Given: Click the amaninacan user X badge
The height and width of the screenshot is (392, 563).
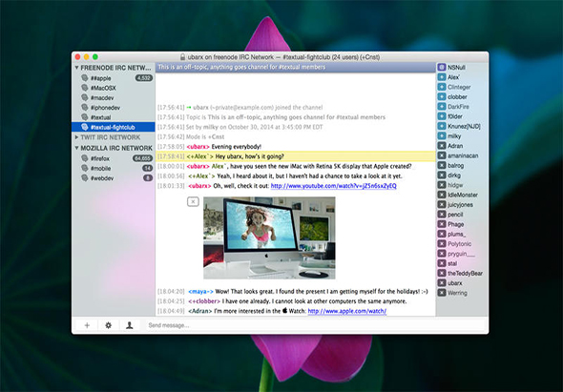Looking at the screenshot, I should [x=442, y=155].
